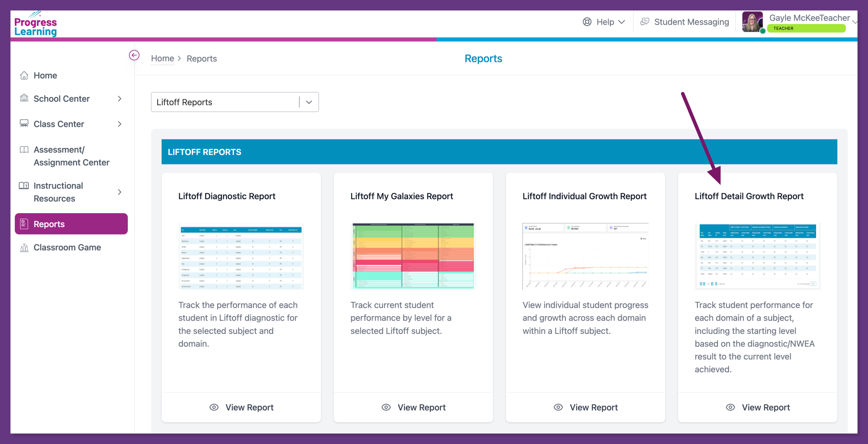Click the Home breadcrumb link
This screenshot has height=444, width=868.
[x=162, y=58]
